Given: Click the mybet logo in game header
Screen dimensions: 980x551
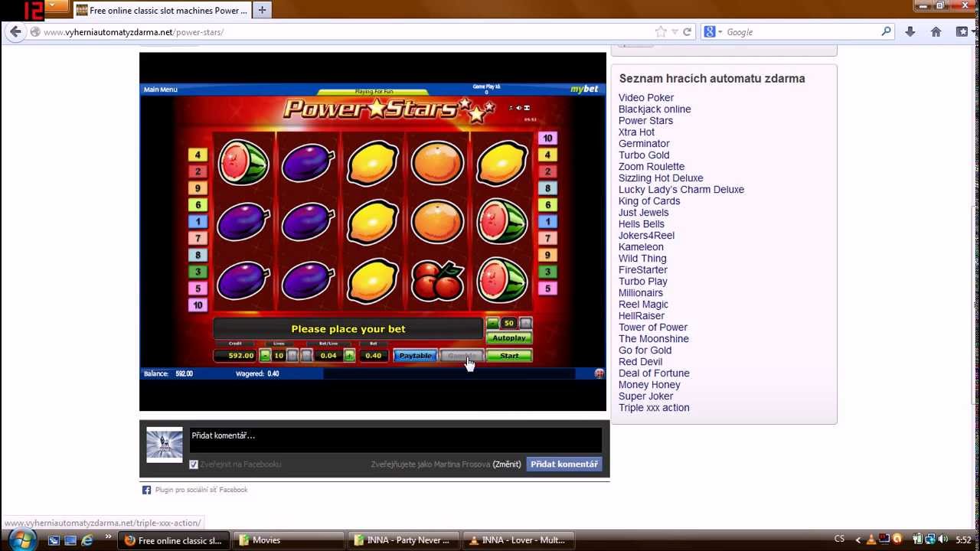Looking at the screenshot, I should [x=584, y=90].
